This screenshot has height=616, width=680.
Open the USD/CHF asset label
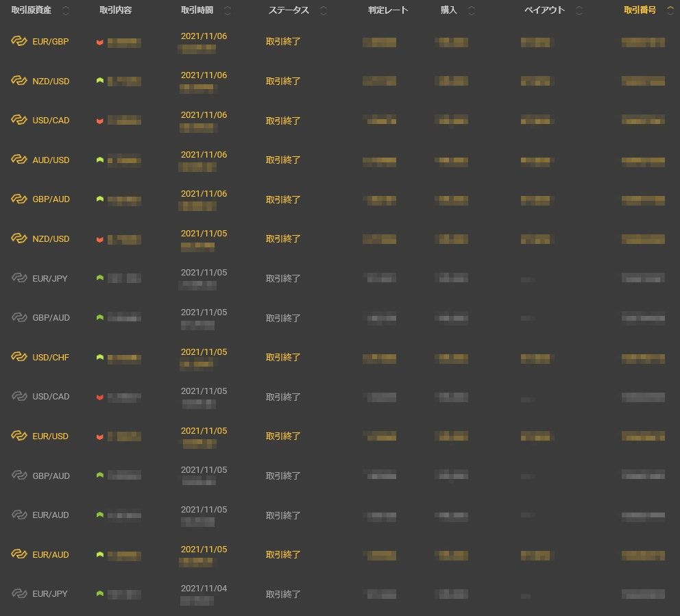[51, 357]
